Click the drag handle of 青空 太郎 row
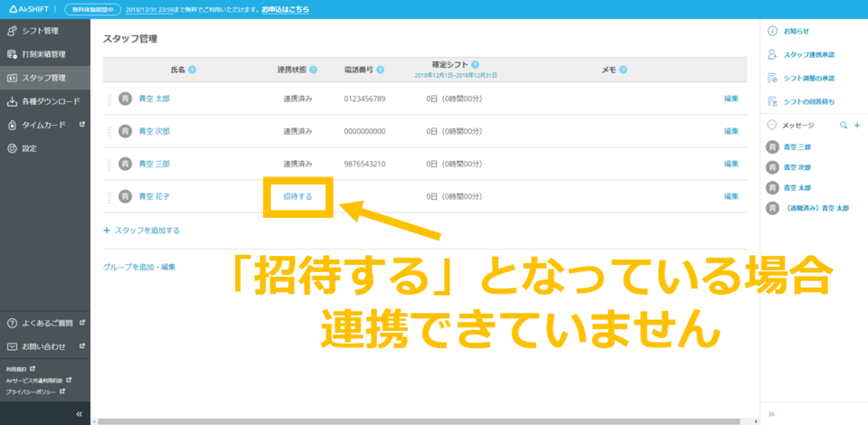 click(x=109, y=99)
